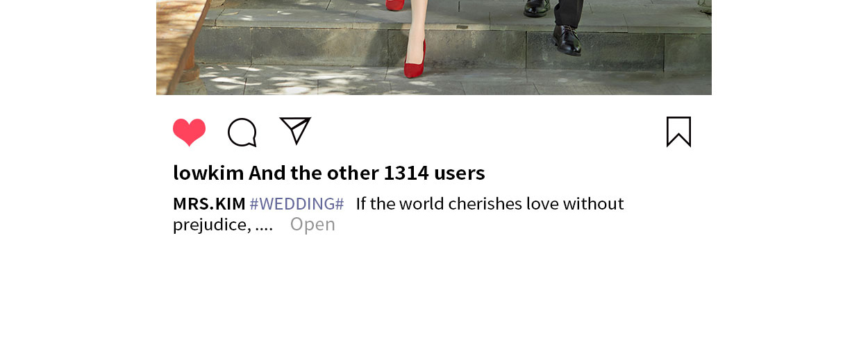Open the MRS.KIM author profile

209,204
